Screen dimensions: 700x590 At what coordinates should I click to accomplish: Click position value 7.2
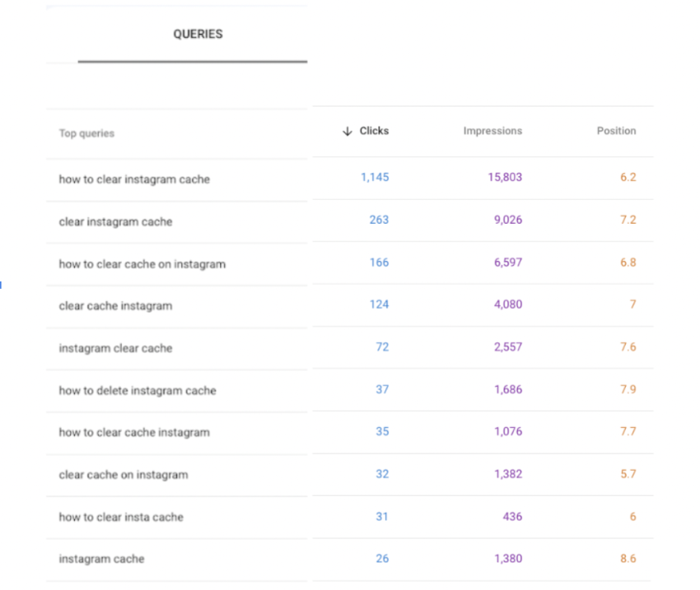[628, 220]
